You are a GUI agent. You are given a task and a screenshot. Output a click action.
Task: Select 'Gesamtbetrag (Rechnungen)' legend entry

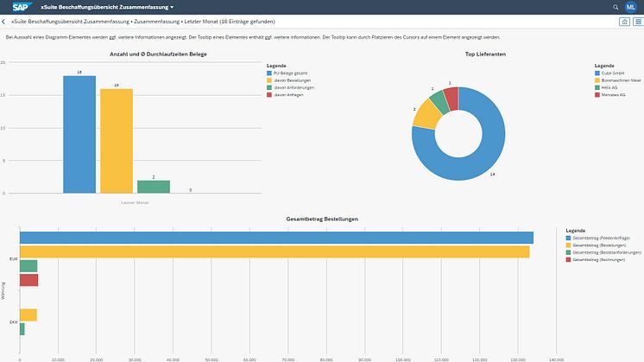pos(600,259)
